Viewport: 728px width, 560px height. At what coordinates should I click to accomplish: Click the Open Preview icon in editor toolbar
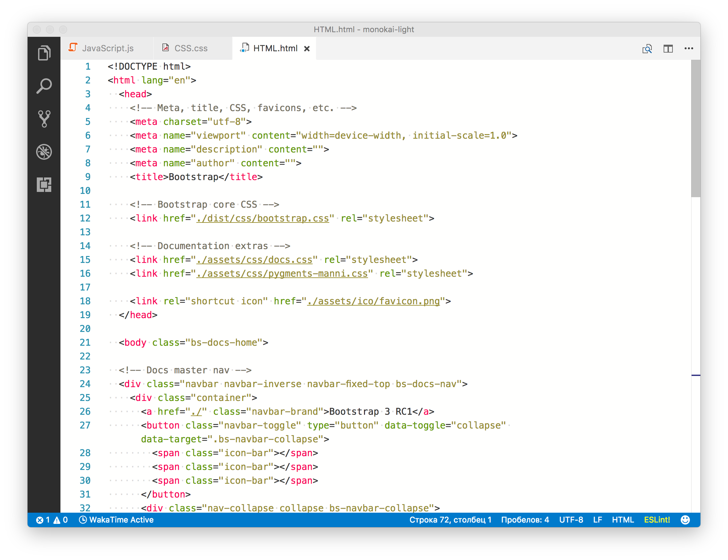[647, 49]
